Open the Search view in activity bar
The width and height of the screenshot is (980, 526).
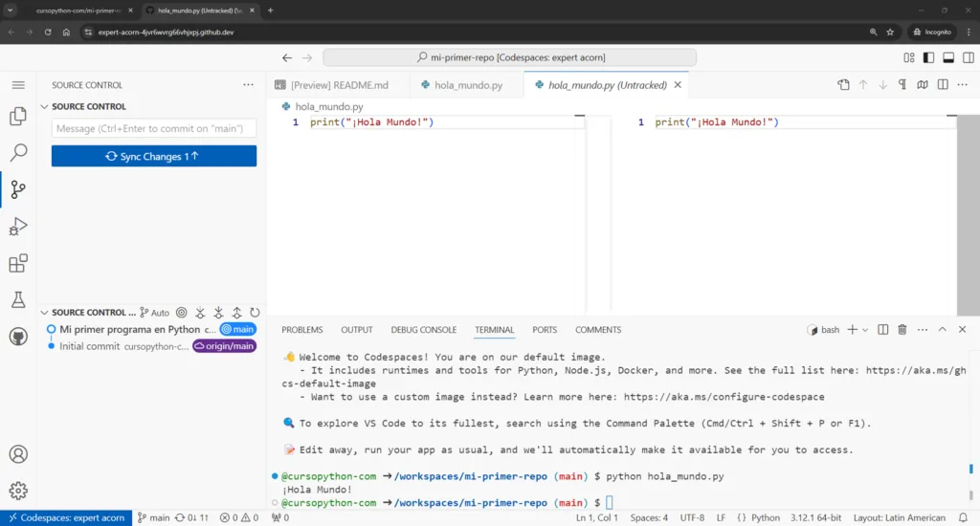[x=18, y=152]
